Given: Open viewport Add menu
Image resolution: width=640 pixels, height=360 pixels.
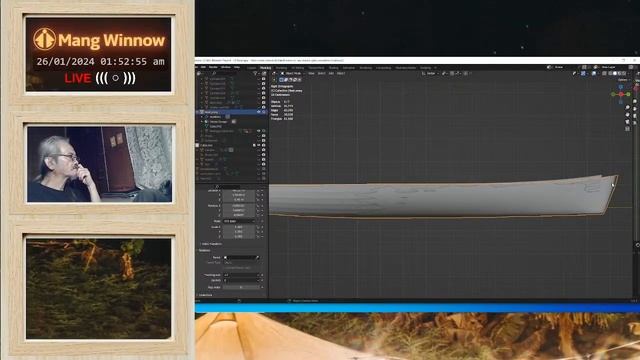Looking at the screenshot, I should 331,73.
